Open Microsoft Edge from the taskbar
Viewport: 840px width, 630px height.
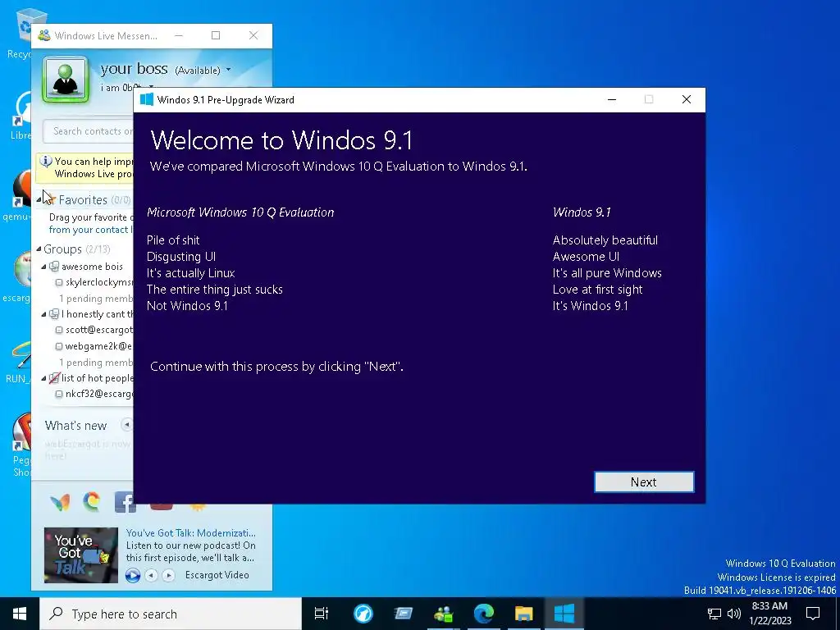click(x=484, y=614)
